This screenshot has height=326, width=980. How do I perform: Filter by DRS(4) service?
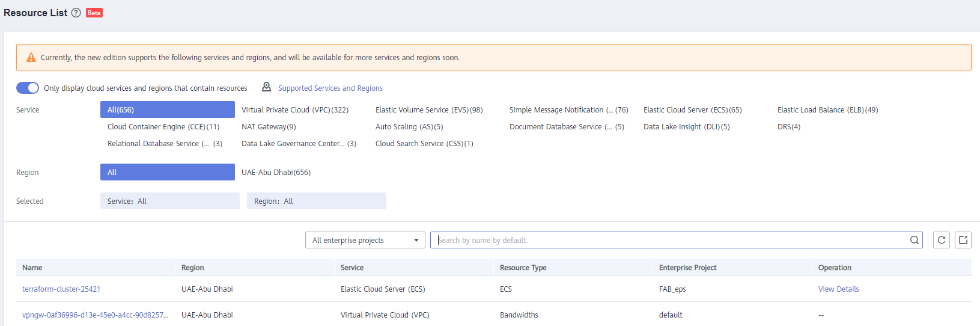[789, 126]
